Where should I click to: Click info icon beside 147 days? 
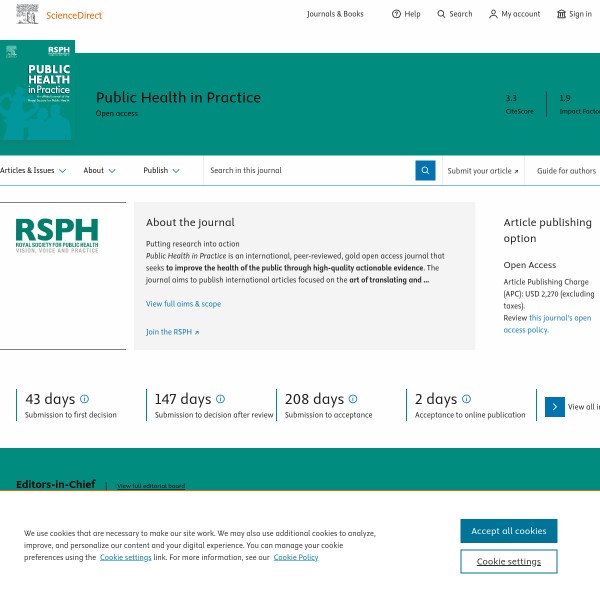click(220, 399)
